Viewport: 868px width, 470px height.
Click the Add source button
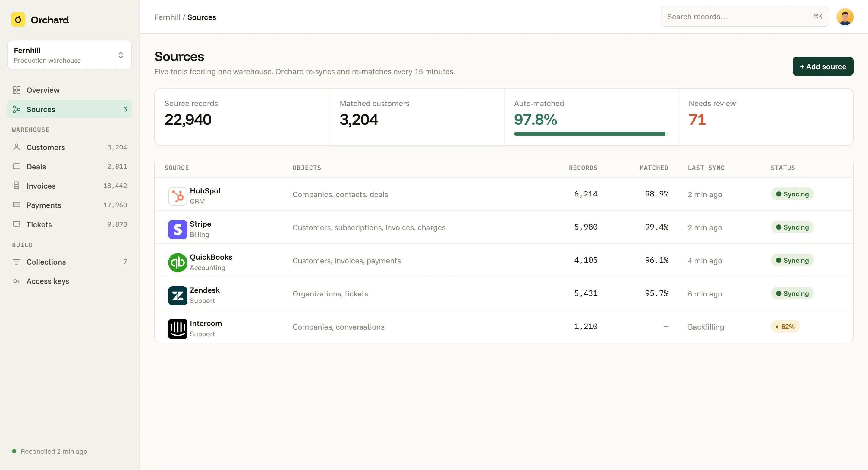point(822,66)
